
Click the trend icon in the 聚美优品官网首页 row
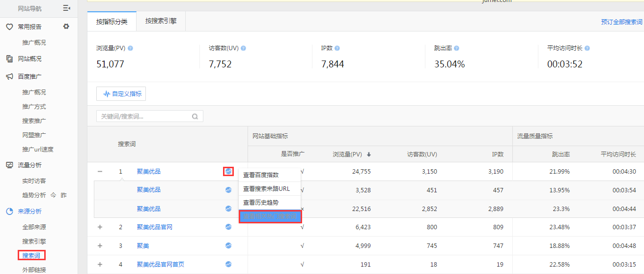(228, 264)
